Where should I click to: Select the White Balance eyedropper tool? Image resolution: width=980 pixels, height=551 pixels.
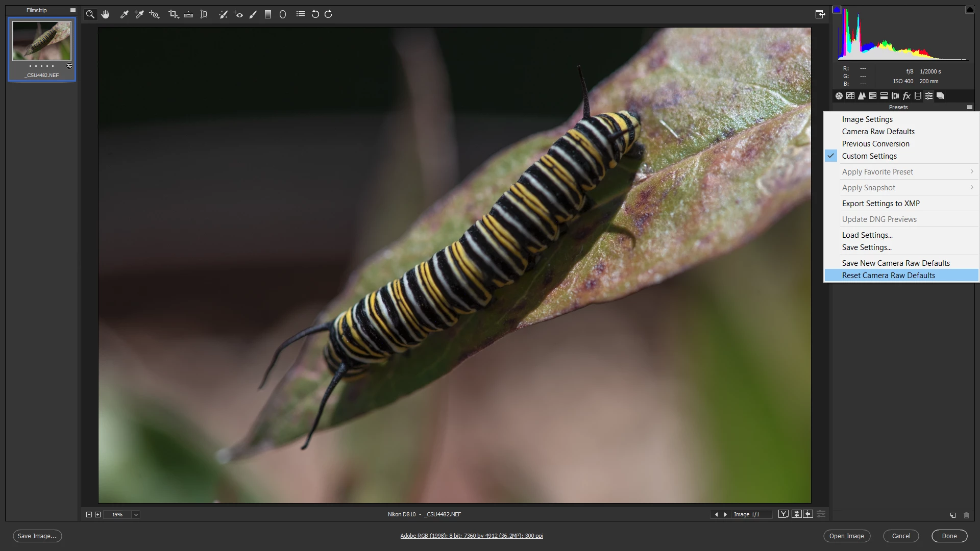[124, 14]
